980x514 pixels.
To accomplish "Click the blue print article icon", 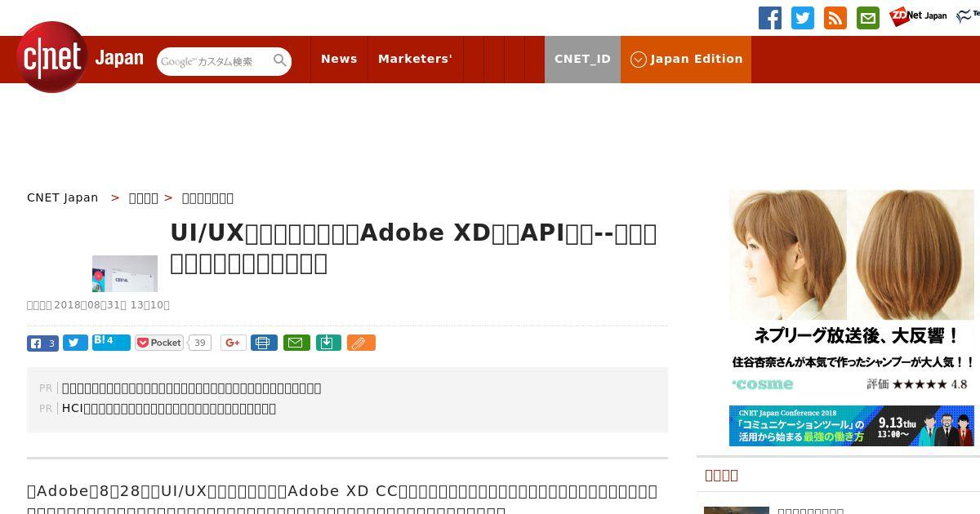I will pyautogui.click(x=264, y=343).
